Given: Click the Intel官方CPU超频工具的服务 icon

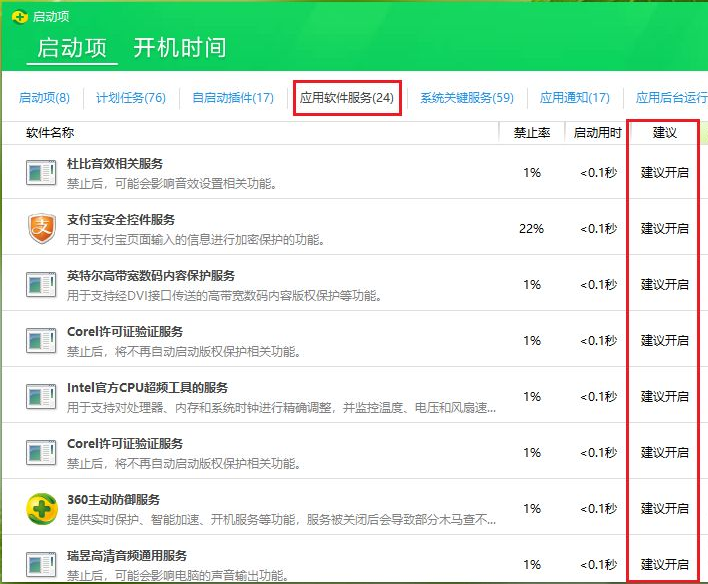Looking at the screenshot, I should pyautogui.click(x=42, y=397).
